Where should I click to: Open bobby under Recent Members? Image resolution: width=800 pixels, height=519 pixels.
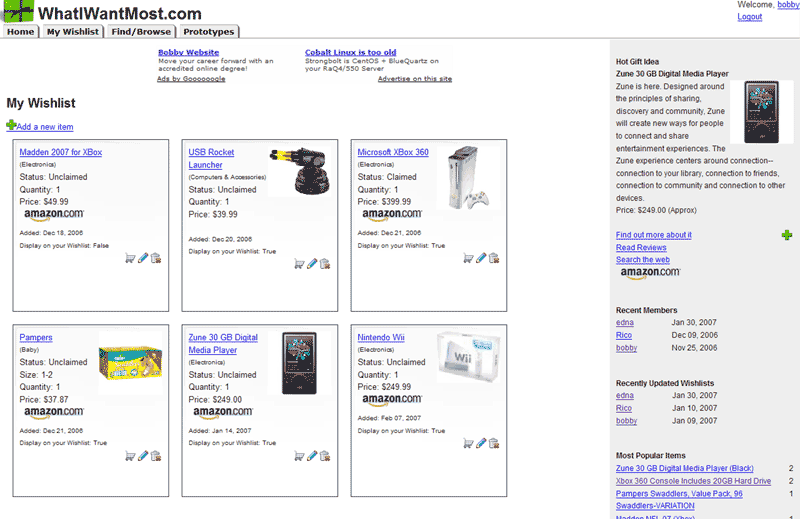point(627,348)
